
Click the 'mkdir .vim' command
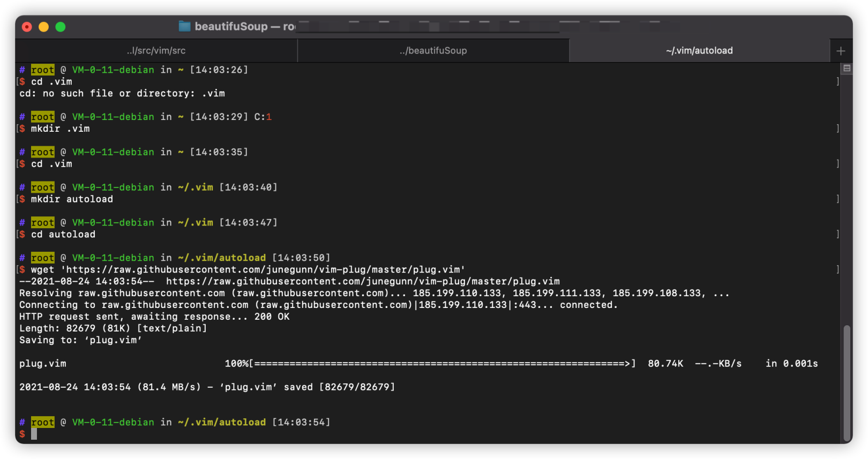click(60, 129)
